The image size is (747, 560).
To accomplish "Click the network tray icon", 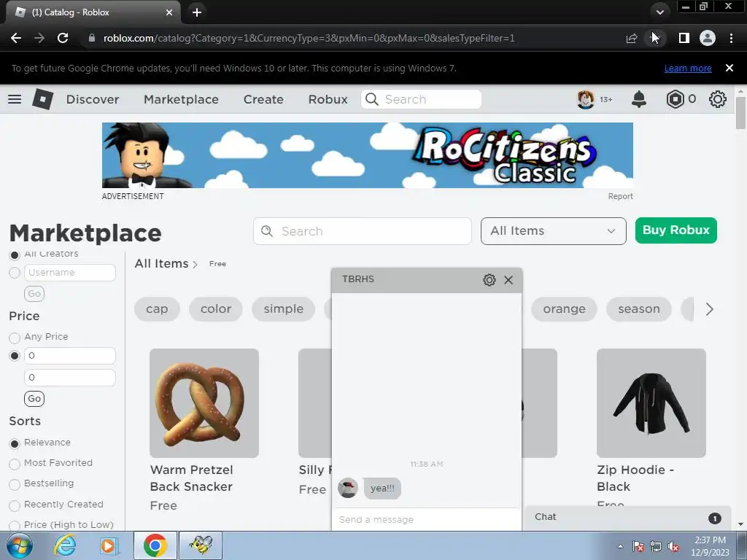I will 656,547.
